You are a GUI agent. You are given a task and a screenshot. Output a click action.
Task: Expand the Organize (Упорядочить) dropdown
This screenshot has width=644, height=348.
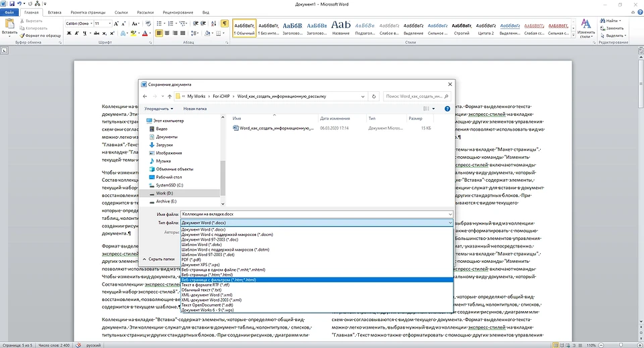coord(159,108)
